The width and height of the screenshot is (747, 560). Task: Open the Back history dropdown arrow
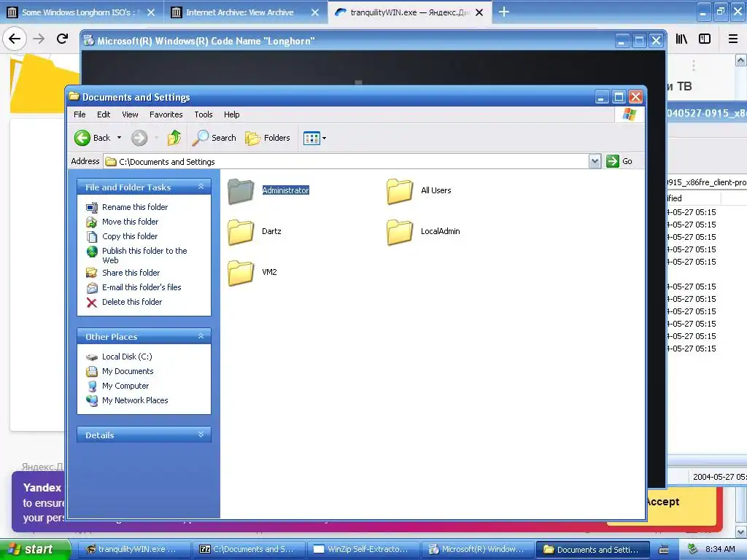pyautogui.click(x=119, y=138)
